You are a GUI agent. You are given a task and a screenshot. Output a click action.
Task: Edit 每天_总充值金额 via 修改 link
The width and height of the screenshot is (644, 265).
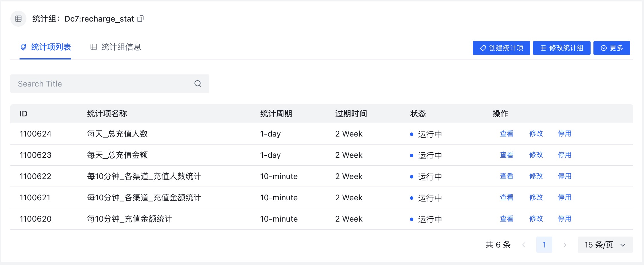536,155
